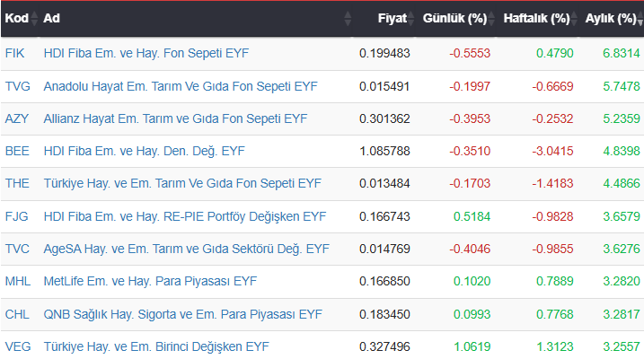644x359 pixels.
Task: Click monthly change 5.7478
Action: (622, 86)
